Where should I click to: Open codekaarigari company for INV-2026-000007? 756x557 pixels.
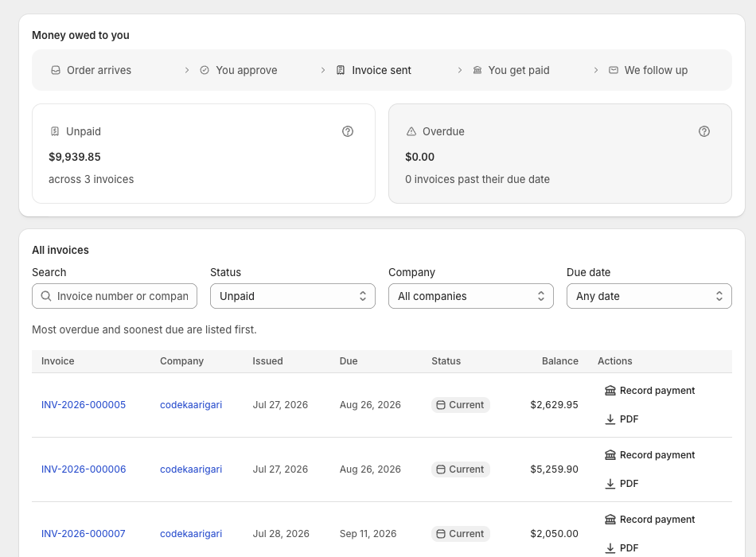pyautogui.click(x=191, y=534)
